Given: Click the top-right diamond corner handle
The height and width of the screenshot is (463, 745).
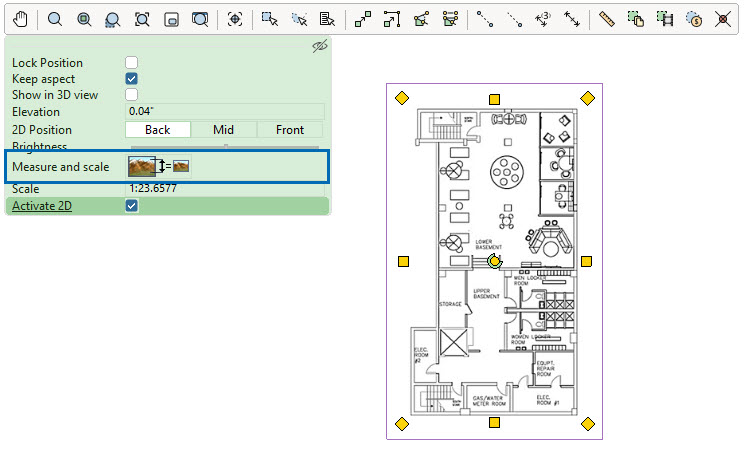Looking at the screenshot, I should [x=588, y=98].
